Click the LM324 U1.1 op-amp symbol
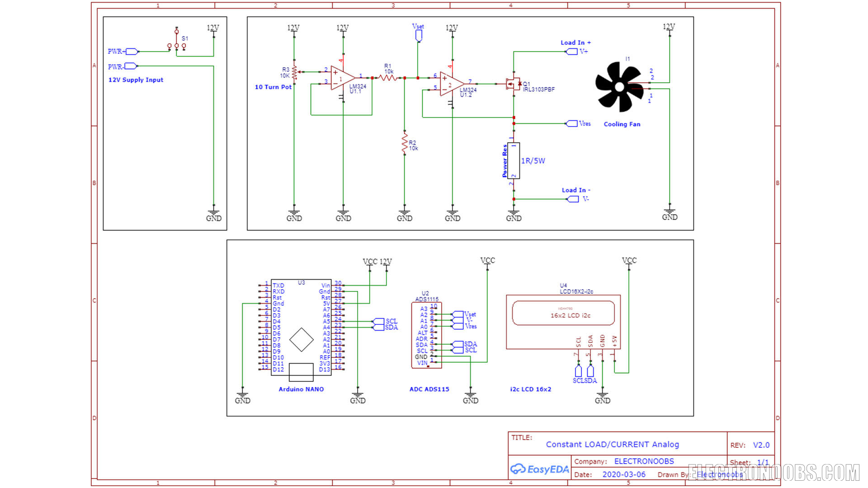The image size is (868, 488). click(x=343, y=78)
